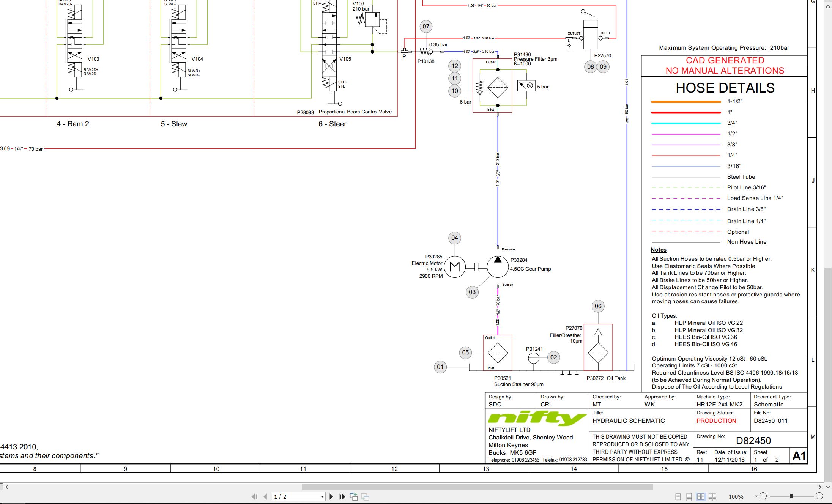Click balloon 08 under hand pump
832x504 pixels.
pyautogui.click(x=591, y=67)
